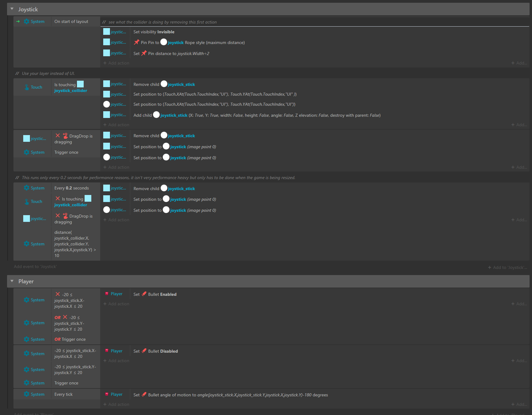Click the Pin icon in Set Pin distance action
This screenshot has height=415, width=532.
[144, 53]
